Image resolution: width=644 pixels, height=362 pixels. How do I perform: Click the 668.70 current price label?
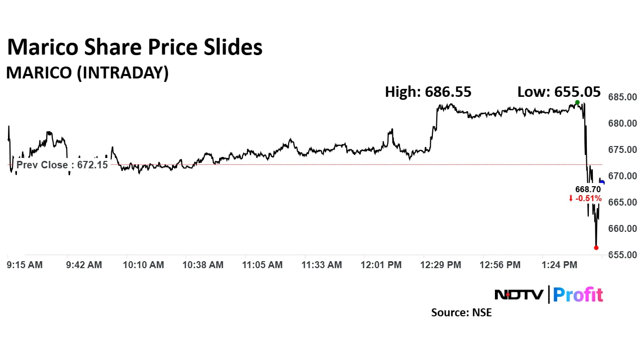[588, 189]
